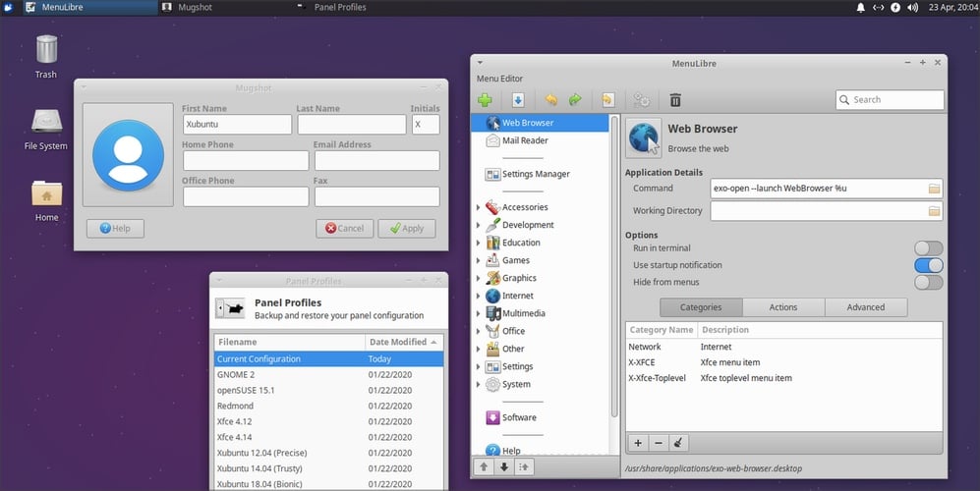Switch to Panel Profiles in the taskbar

[361, 8]
